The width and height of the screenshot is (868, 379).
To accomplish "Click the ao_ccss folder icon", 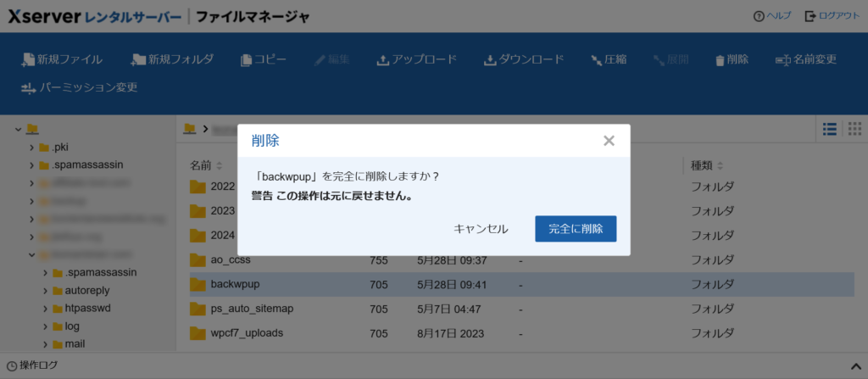I will pos(198,259).
